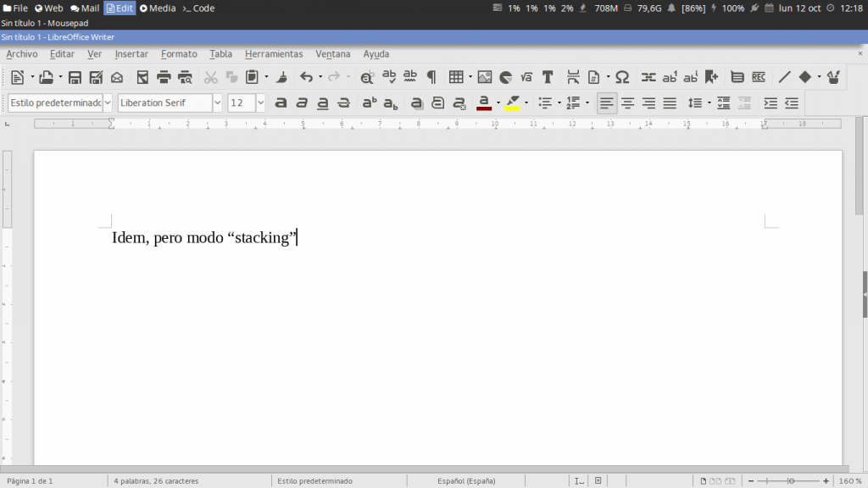The height and width of the screenshot is (488, 868).
Task: Click the Save document icon
Action: tap(75, 77)
